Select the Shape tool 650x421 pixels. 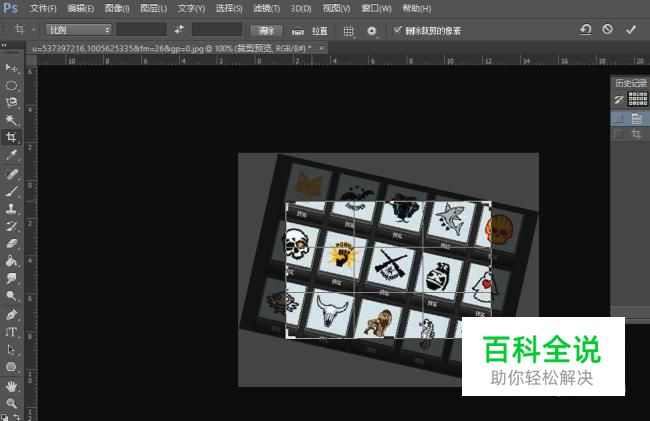tap(11, 367)
